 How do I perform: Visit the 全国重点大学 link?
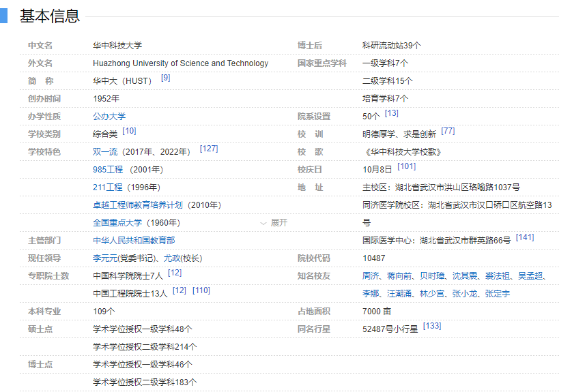click(117, 223)
